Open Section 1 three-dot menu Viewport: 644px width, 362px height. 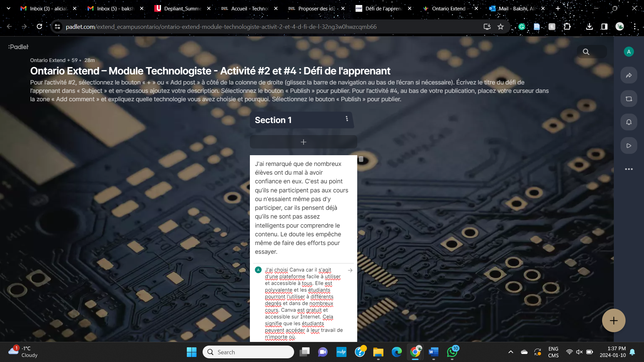(347, 119)
